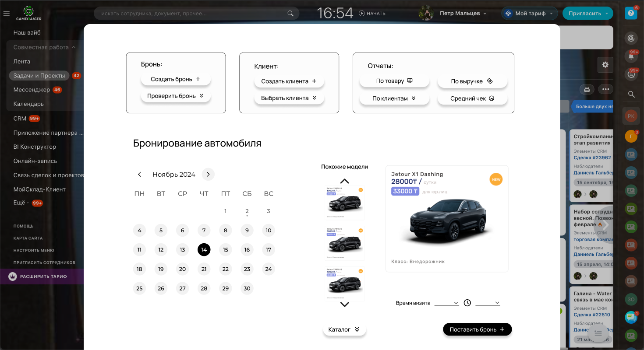
Task: Click the Создать клиента button
Action: point(289,81)
